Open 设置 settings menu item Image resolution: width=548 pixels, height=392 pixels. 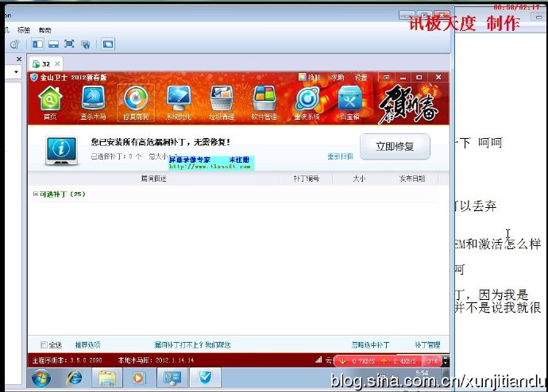point(361,77)
